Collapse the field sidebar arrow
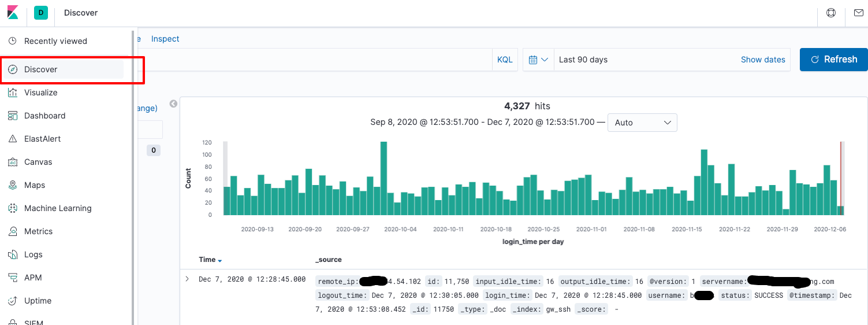 click(173, 104)
